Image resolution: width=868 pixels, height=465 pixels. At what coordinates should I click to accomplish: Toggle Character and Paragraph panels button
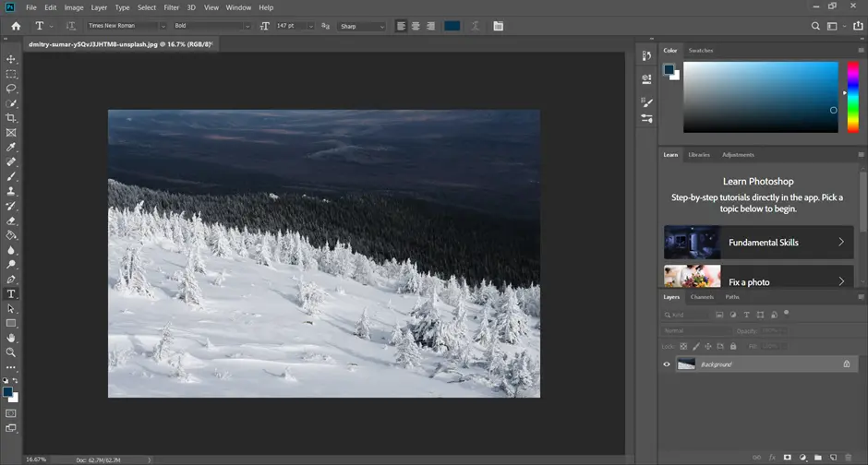pyautogui.click(x=499, y=26)
